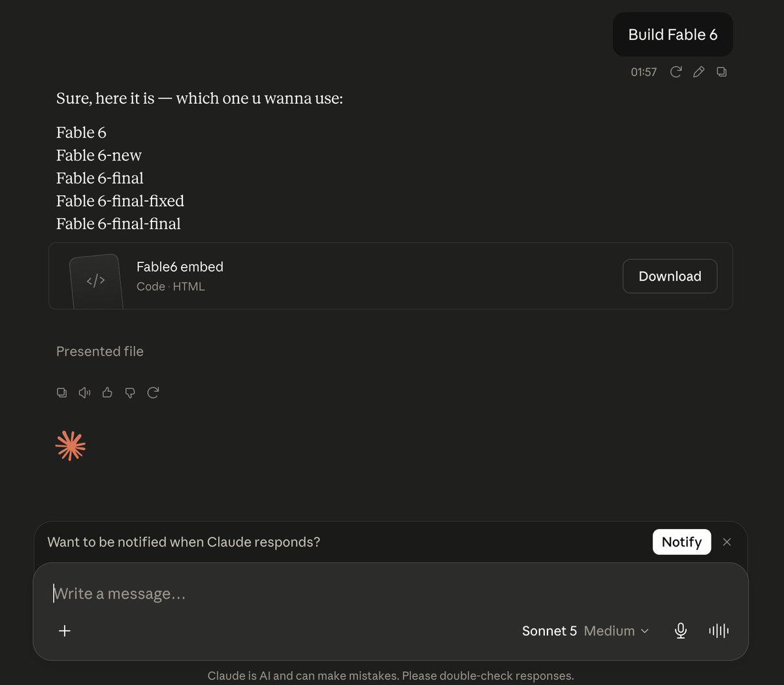Click 'Want to be notified' prompt text
The image size is (784, 685).
coord(184,542)
